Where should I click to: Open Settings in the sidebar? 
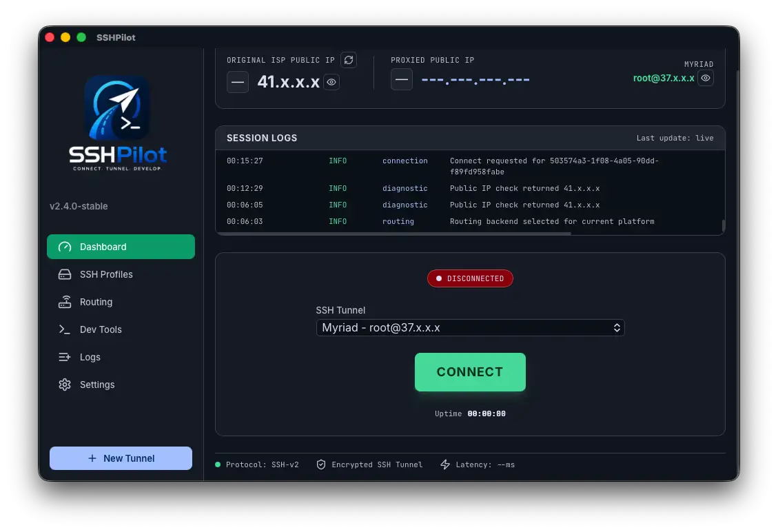[x=121, y=385]
